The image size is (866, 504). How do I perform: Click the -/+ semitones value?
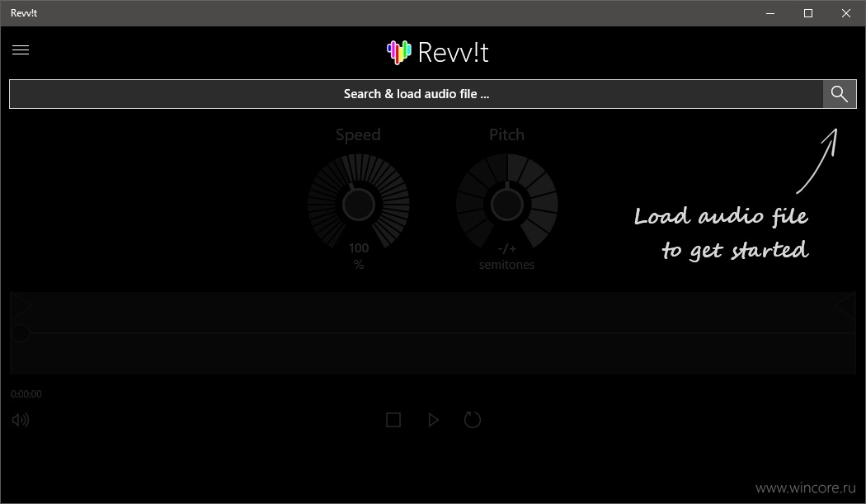(506, 257)
